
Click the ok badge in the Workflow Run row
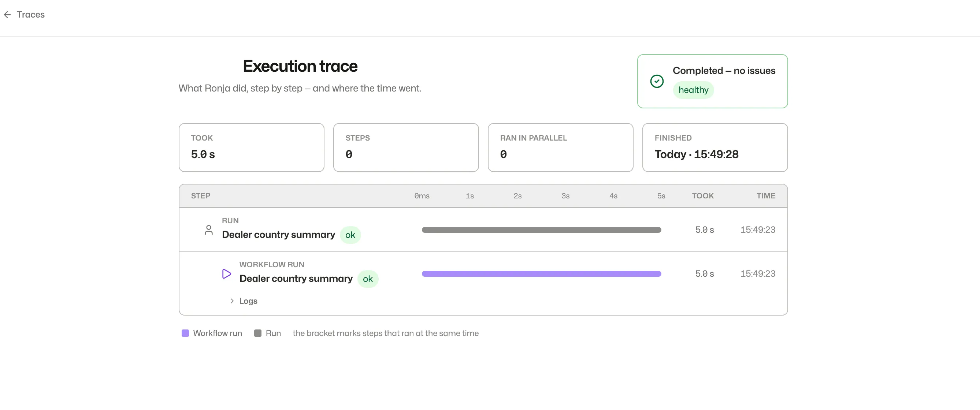click(x=368, y=279)
